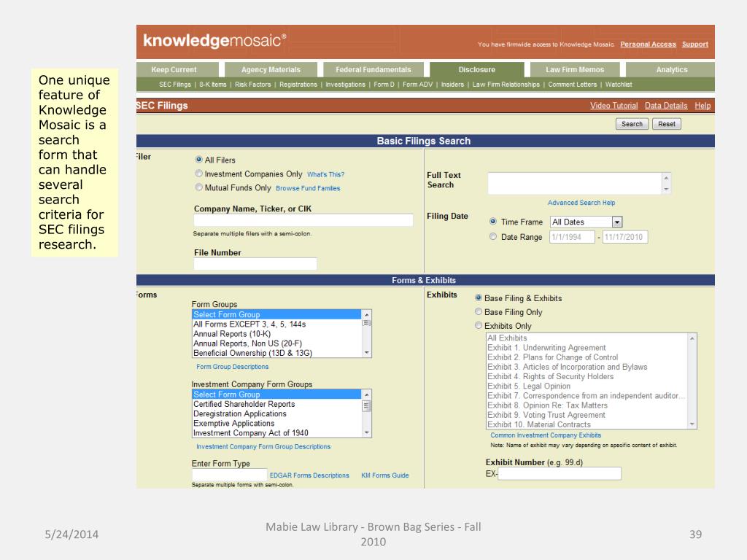The height and width of the screenshot is (560, 747).
Task: Click the Exhibits list scrollbar
Action: pos(692,381)
